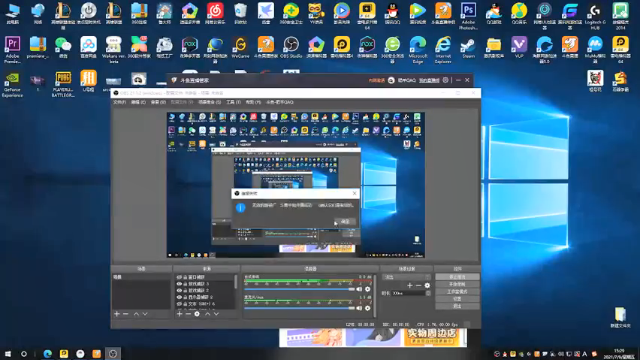This screenshot has height=360, width=640.
Task: Open transition properties gear icon
Action: (x=427, y=285)
